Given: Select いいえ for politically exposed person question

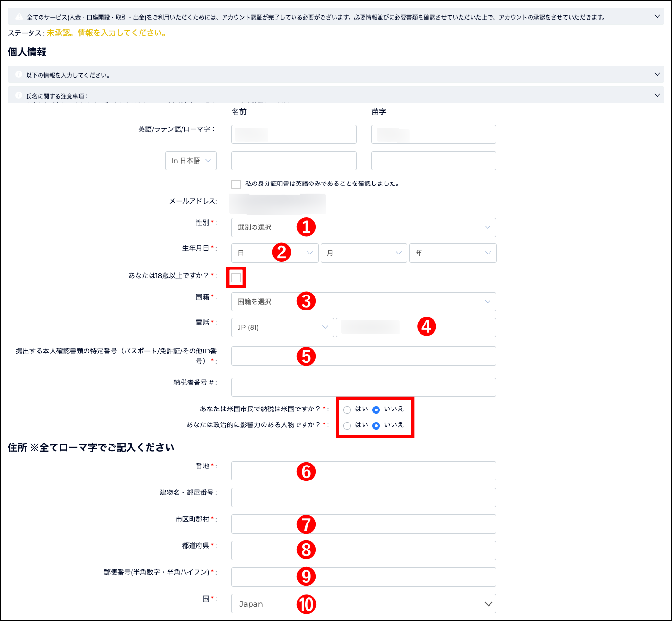Looking at the screenshot, I should (x=376, y=426).
